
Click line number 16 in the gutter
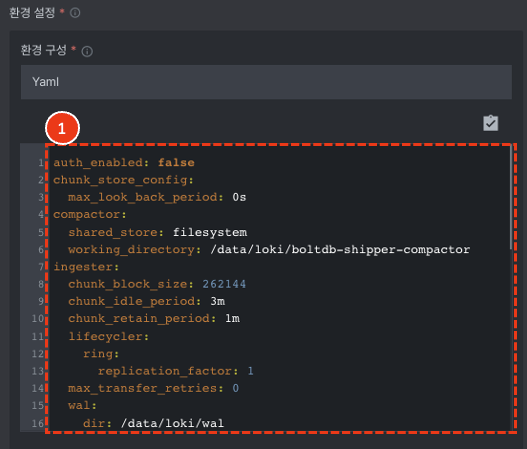(x=38, y=423)
